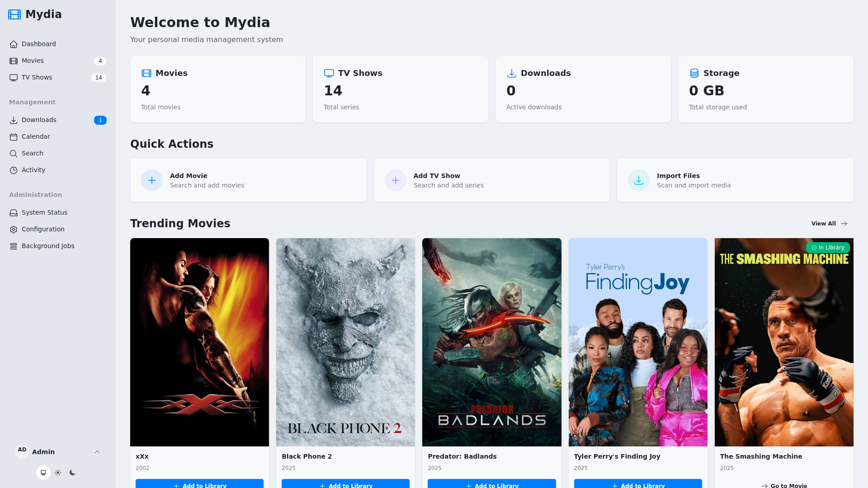Open Activity in the Management section
This screenshot has width=868, height=488.
pyautogui.click(x=33, y=170)
